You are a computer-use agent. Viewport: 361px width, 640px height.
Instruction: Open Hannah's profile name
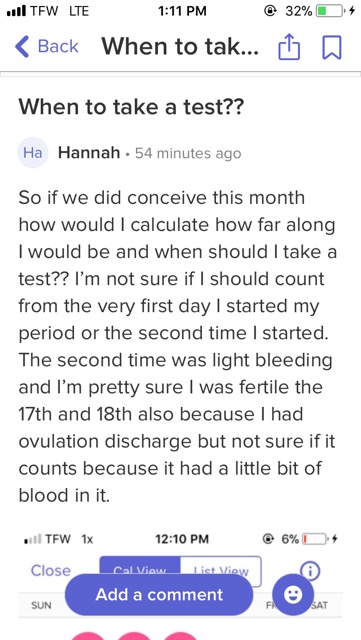[x=89, y=153]
